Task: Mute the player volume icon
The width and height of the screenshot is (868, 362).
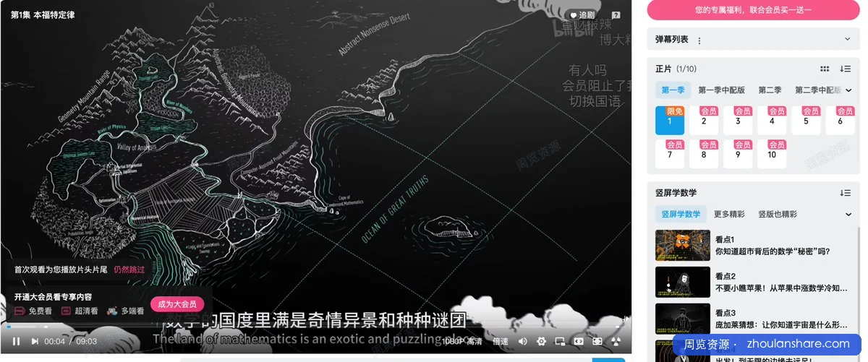Action: [x=523, y=341]
